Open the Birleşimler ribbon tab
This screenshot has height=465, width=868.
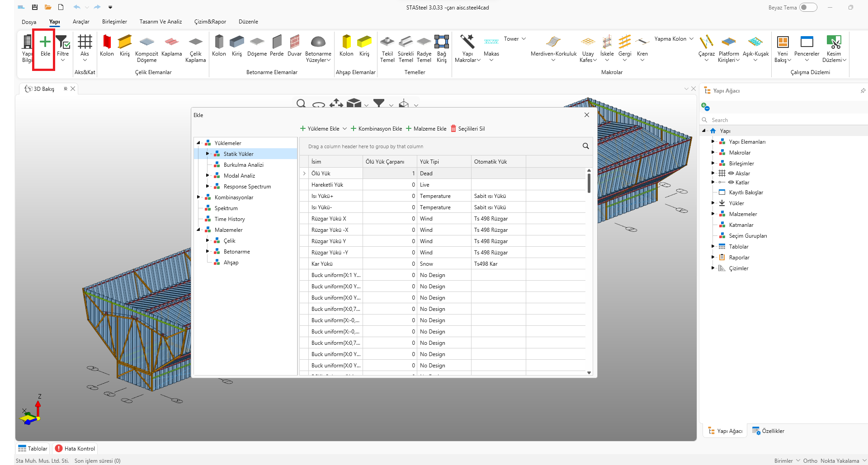[114, 22]
